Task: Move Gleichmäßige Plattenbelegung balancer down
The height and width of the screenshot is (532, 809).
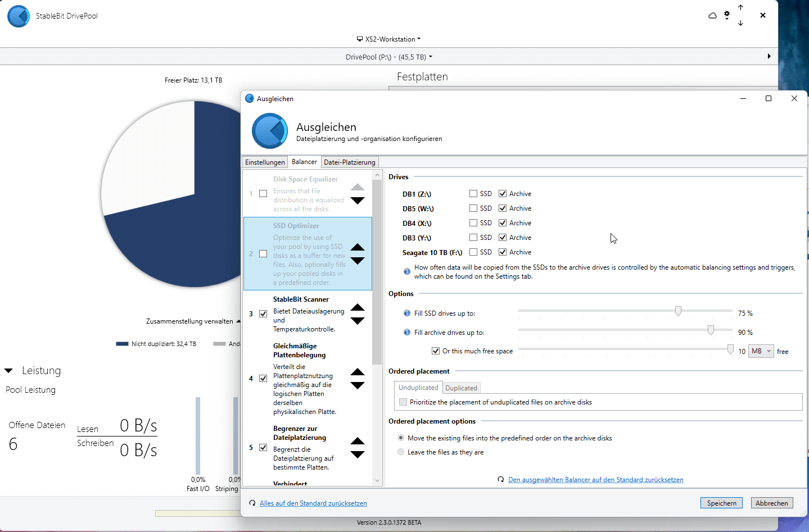Action: click(358, 385)
